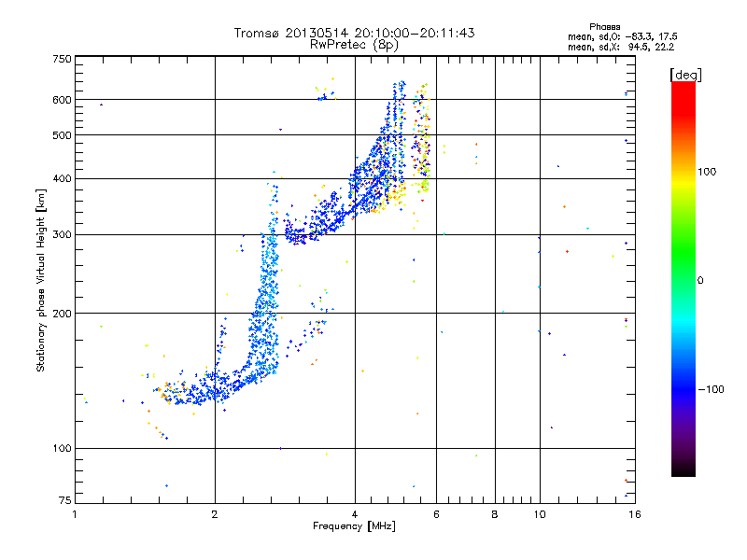The width and height of the screenshot is (747, 560).
Task: Click the 'Frequency [MHz]' axis label
Action: tap(354, 526)
